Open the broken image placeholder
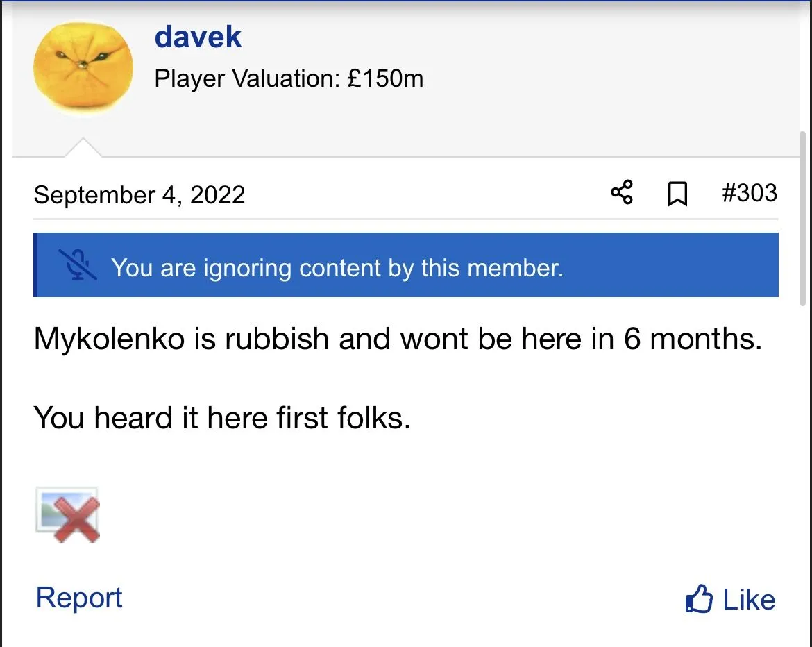 click(67, 514)
